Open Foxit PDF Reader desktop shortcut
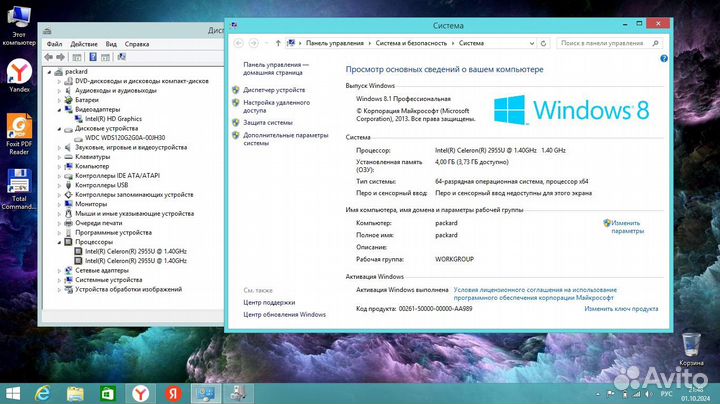The width and height of the screenshot is (720, 404). pos(19,134)
